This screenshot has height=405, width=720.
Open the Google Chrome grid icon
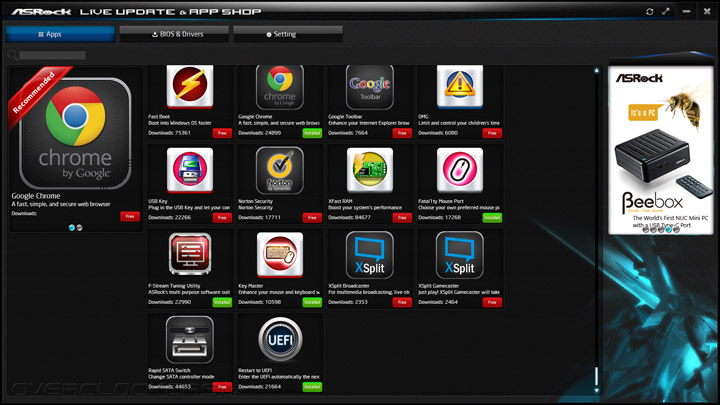[280, 87]
